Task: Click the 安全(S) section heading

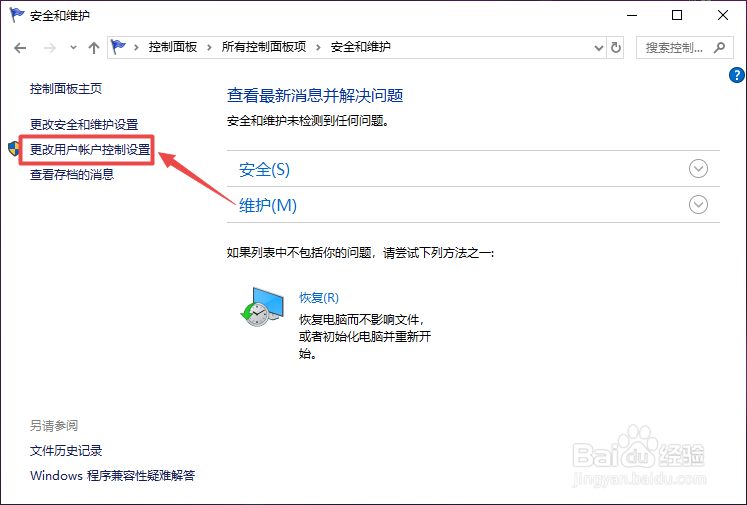Action: pyautogui.click(x=264, y=170)
